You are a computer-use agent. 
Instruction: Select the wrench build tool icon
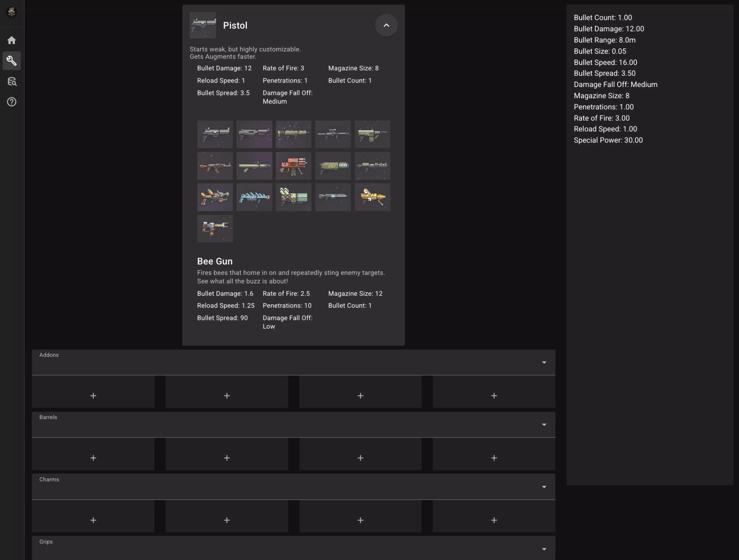click(x=12, y=61)
